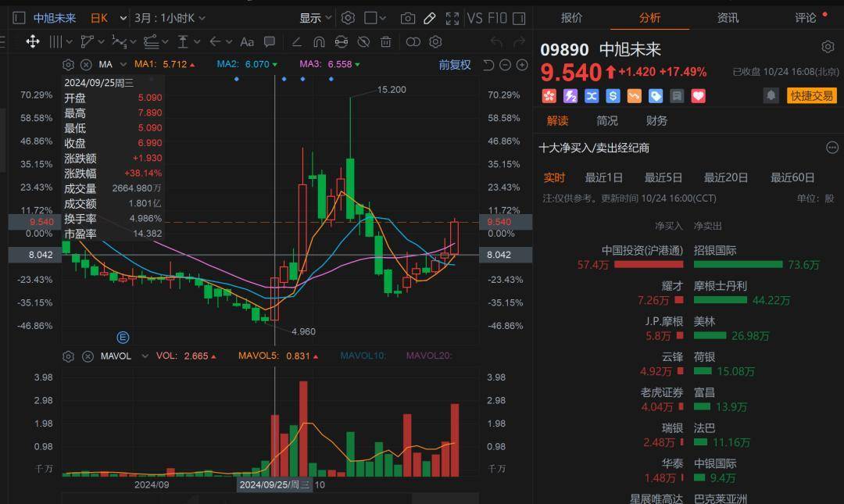Click the zoom in plus button on chart
The image size is (844, 504).
pyautogui.click(x=522, y=65)
